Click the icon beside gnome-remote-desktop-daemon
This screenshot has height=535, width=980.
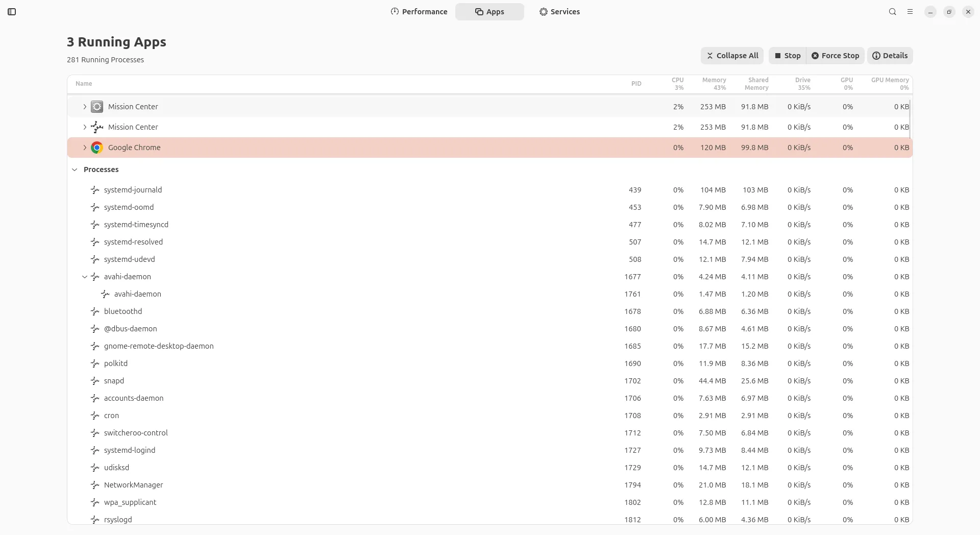pyautogui.click(x=95, y=346)
